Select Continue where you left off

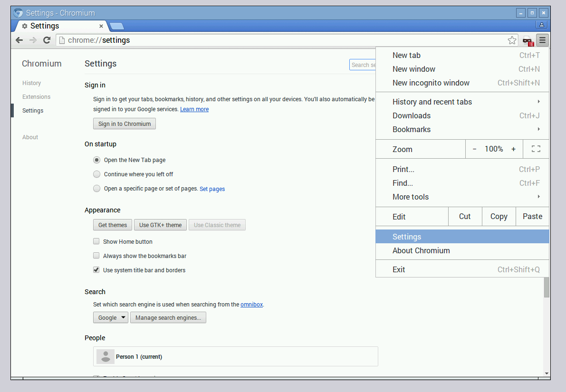(97, 174)
